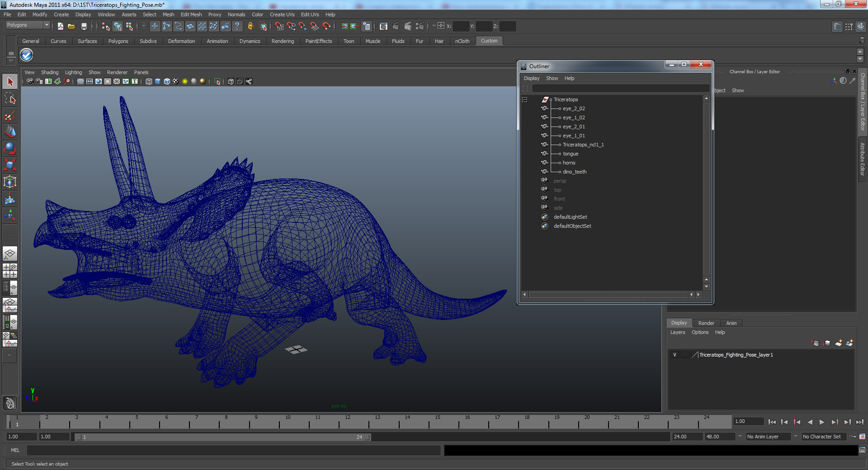
Task: Click the Outliner horizontal scrollbar
Action: point(609,295)
